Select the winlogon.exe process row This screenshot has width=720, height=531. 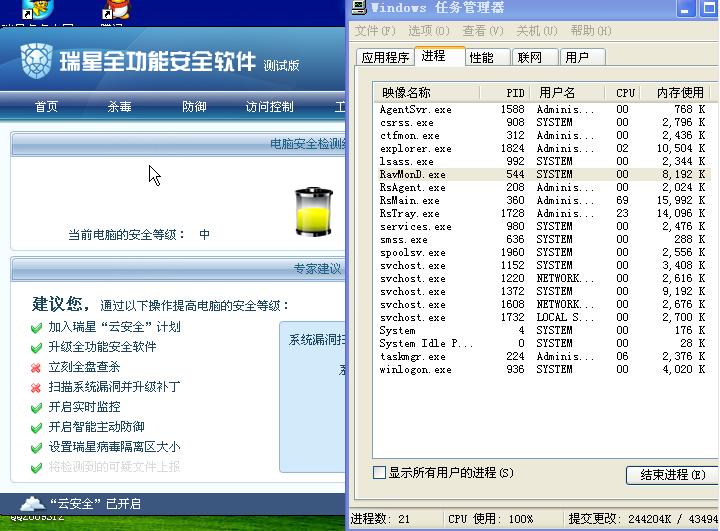point(542,370)
